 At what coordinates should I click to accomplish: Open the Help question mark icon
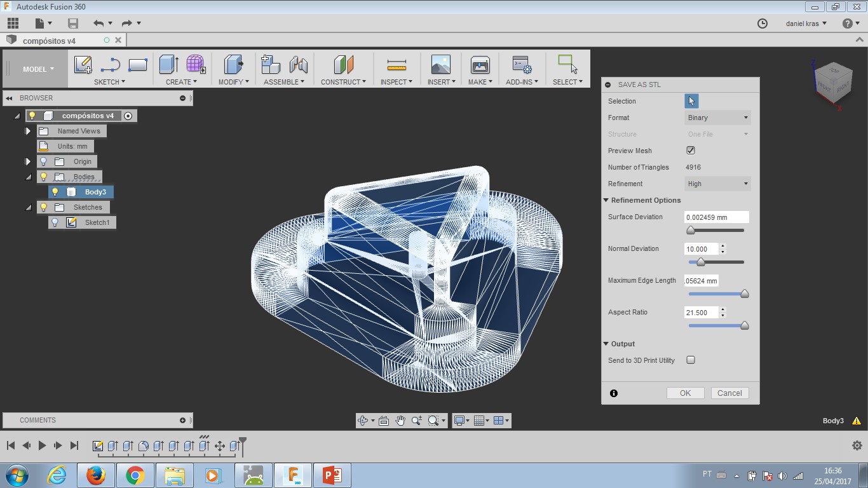(x=847, y=24)
